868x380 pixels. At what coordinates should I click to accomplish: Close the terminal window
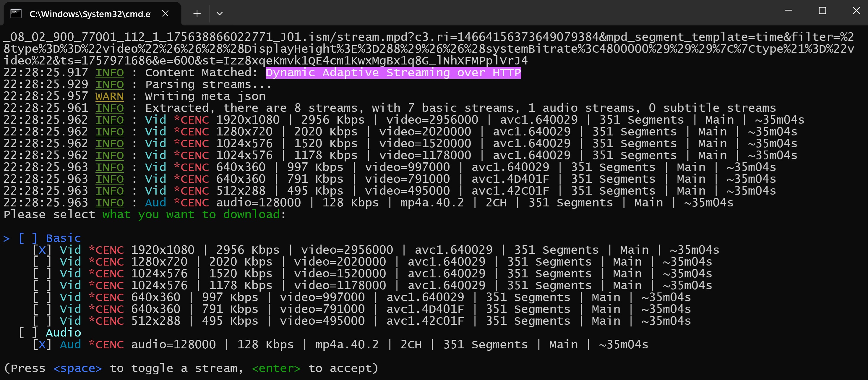[856, 11]
